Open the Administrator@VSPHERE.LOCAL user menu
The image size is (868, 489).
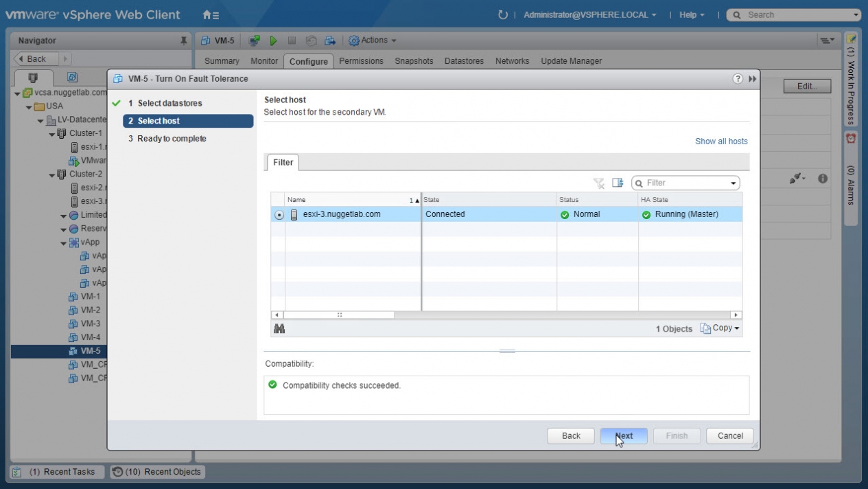point(589,14)
